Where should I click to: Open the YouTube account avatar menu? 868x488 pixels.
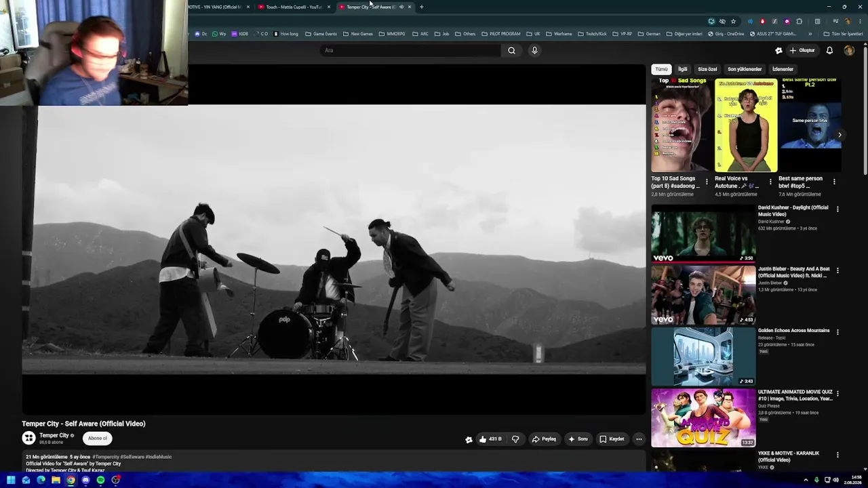849,50
